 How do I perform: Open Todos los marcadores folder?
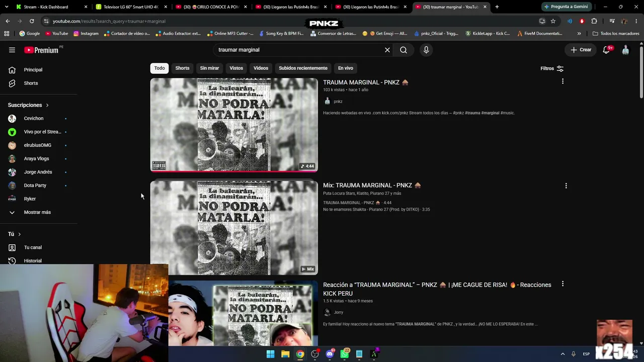pos(616,34)
